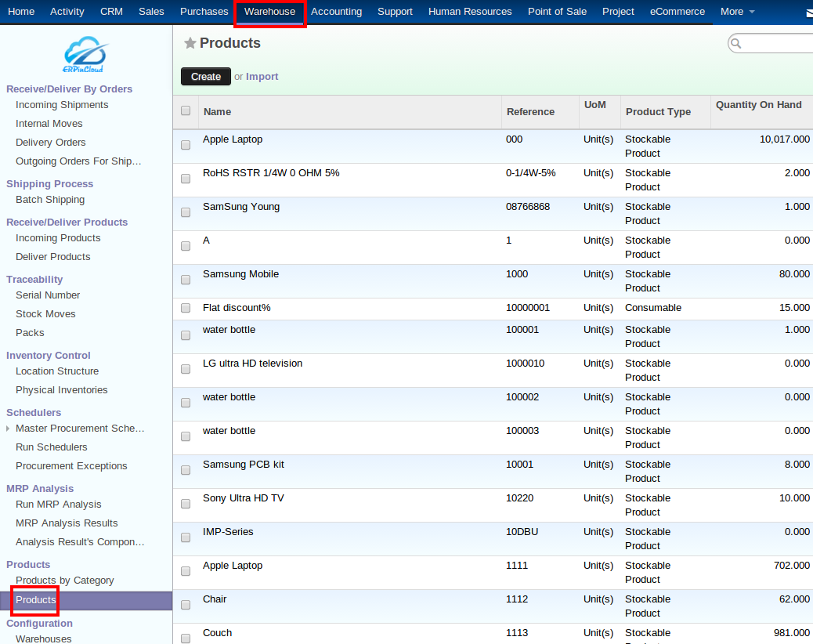The image size is (813, 644).
Task: Open the Apple Laptop row with reference 1111
Action: [493, 573]
